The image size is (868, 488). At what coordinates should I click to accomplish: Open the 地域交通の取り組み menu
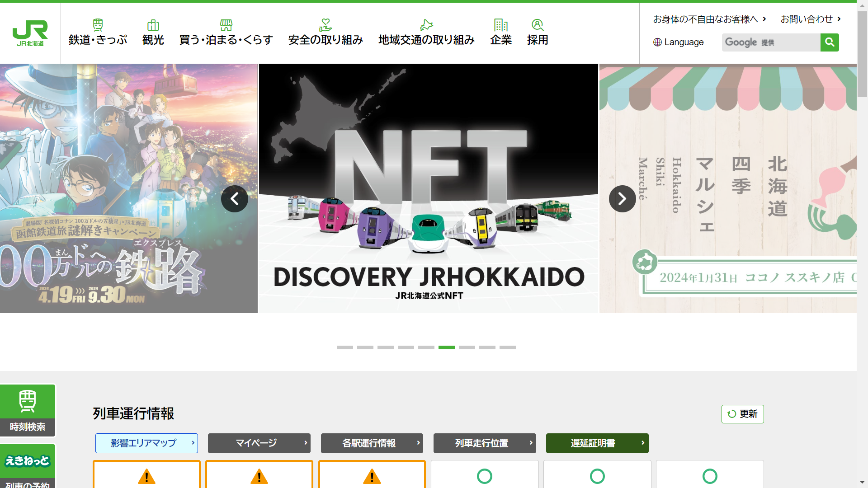[426, 40]
